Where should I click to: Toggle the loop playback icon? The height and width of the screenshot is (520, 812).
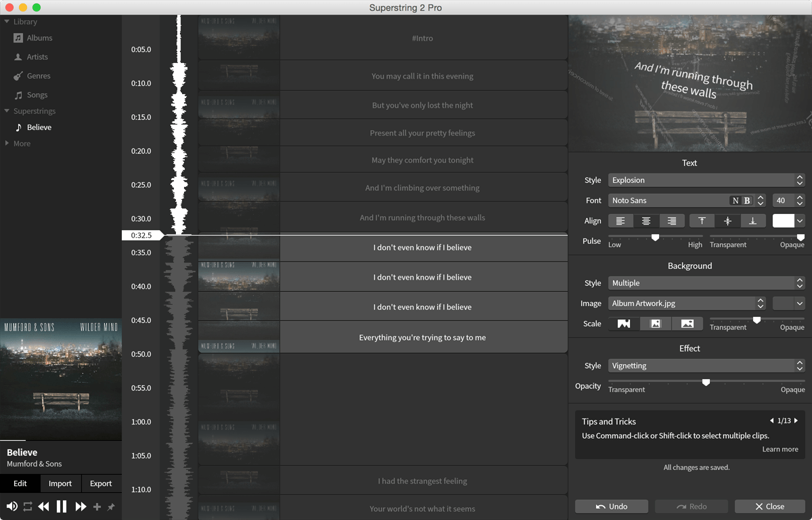tap(28, 506)
